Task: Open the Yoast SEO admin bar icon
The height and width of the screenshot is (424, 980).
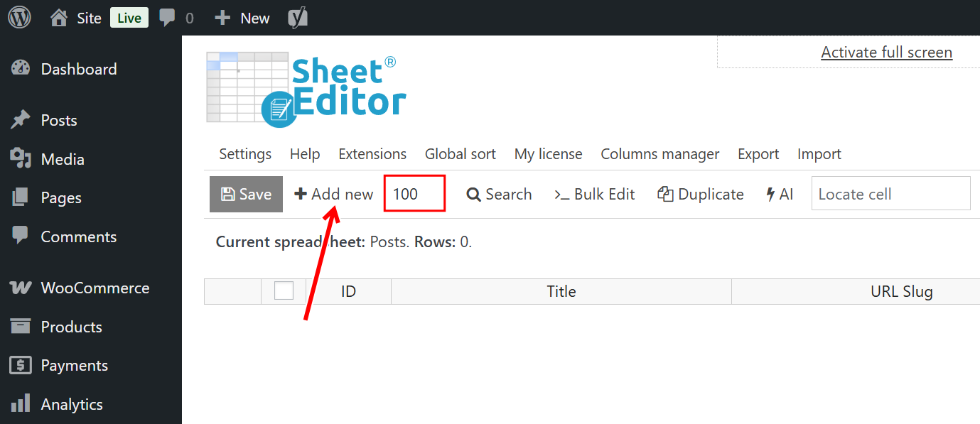Action: 298,18
